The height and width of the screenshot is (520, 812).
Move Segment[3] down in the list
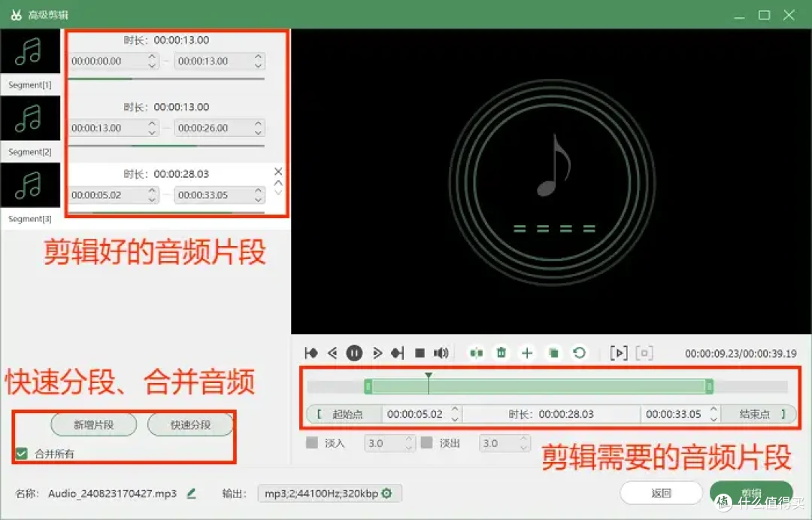point(278,193)
